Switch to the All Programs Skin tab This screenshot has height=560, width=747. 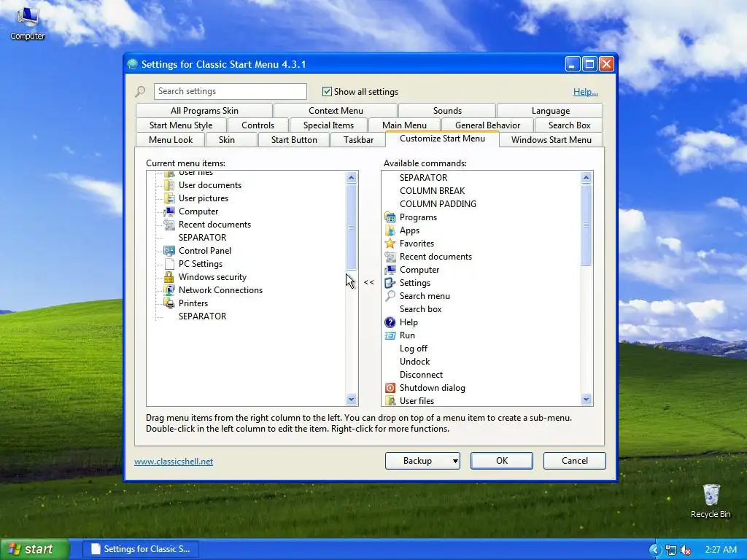(x=204, y=111)
